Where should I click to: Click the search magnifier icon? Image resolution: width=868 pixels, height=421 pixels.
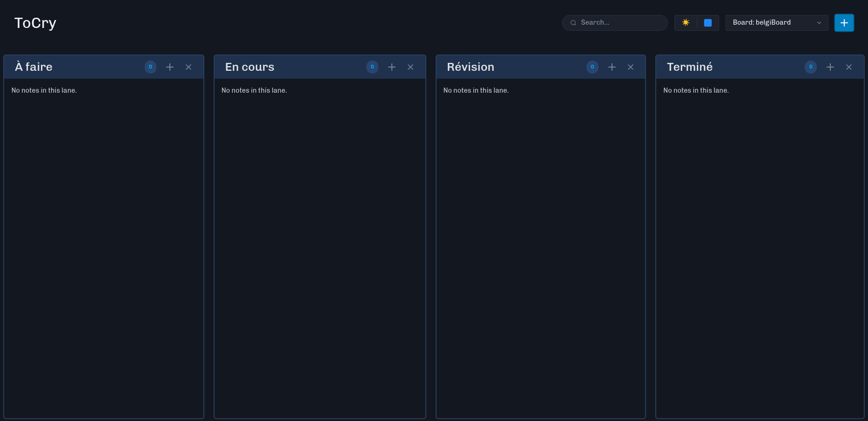[573, 23]
